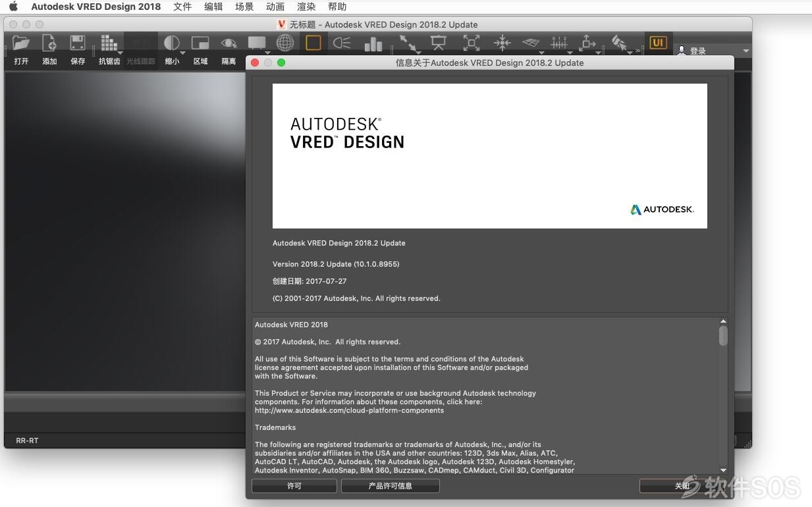
Task: Click the 区域 region render icon
Action: 200,43
